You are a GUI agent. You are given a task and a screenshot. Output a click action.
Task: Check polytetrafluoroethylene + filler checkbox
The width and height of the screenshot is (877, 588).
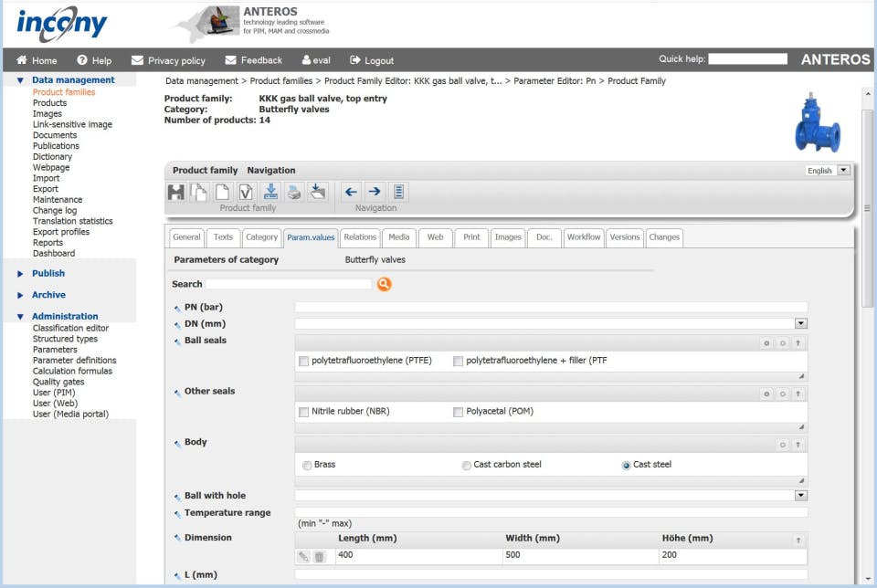(x=458, y=361)
